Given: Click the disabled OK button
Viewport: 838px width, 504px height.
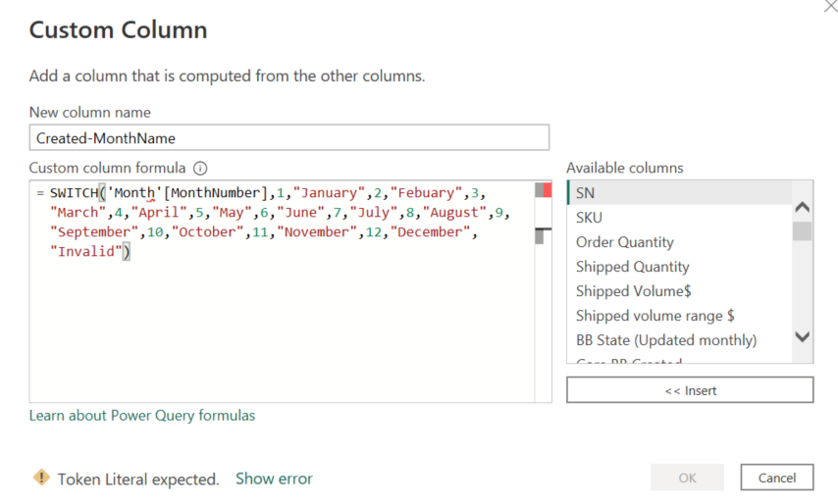Looking at the screenshot, I should click(x=687, y=478).
